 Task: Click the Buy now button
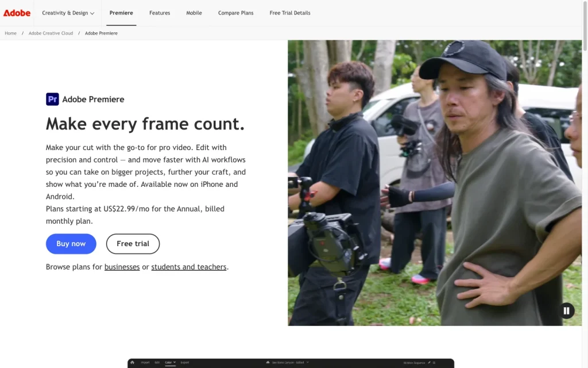pyautogui.click(x=71, y=244)
